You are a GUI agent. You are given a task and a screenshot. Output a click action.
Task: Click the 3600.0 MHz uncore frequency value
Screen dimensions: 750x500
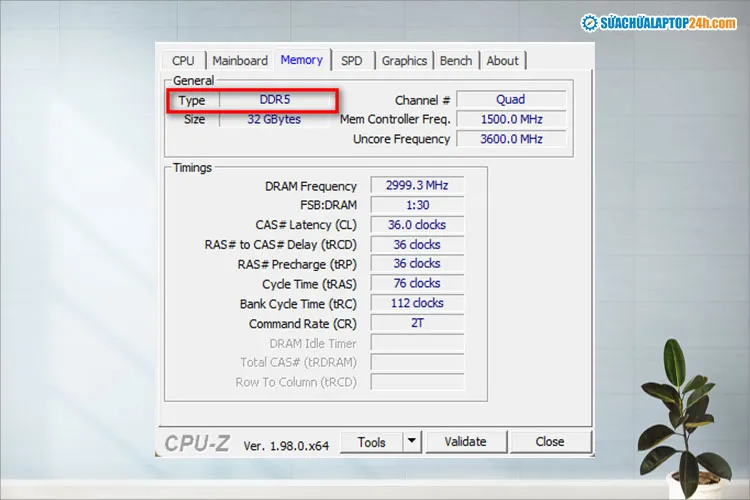pos(511,139)
